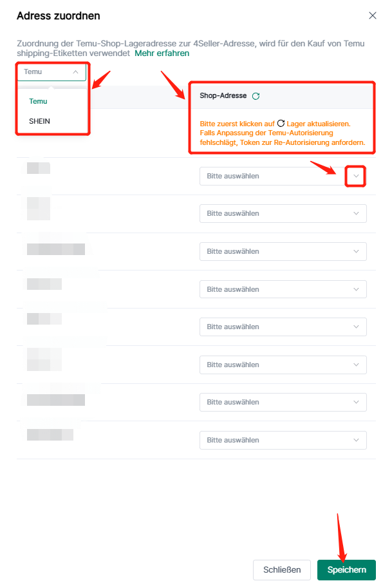392x581 pixels.
Task: Click the Shop-Adresse column header
Action: coord(223,96)
